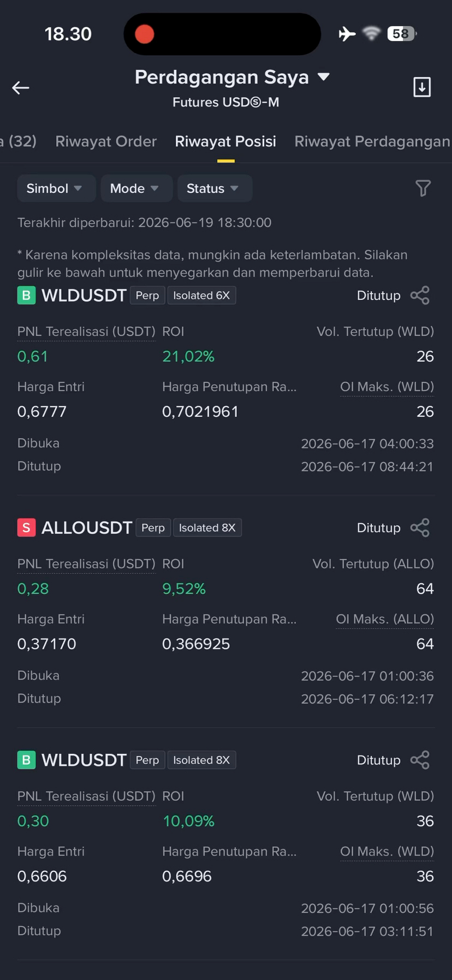Share the ALLOUSDT position

(420, 528)
